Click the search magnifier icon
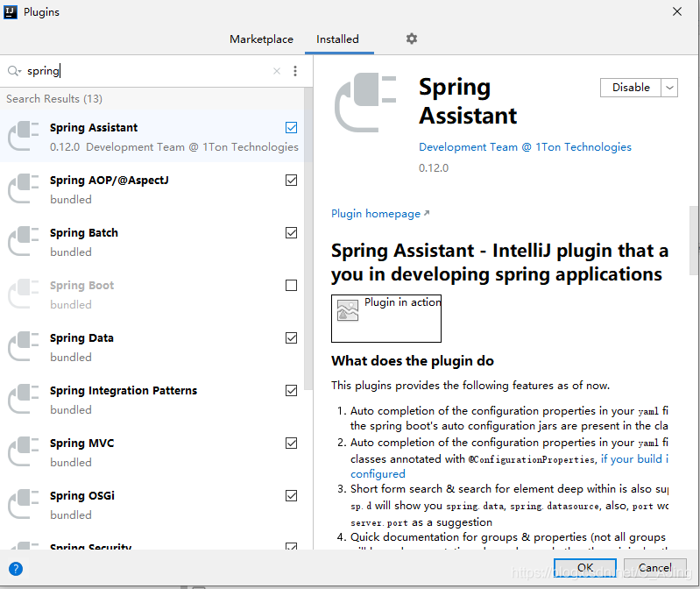Screen dimensions: 700x589 [x=13, y=71]
